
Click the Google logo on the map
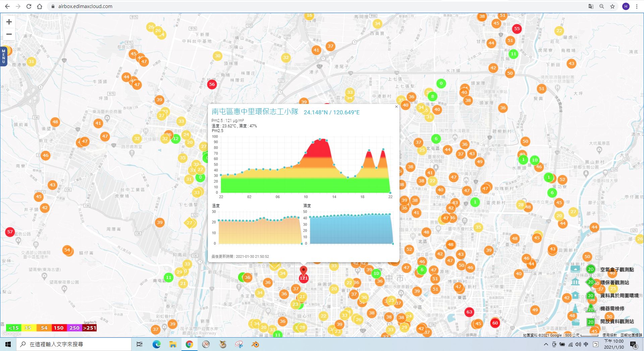[12, 334]
